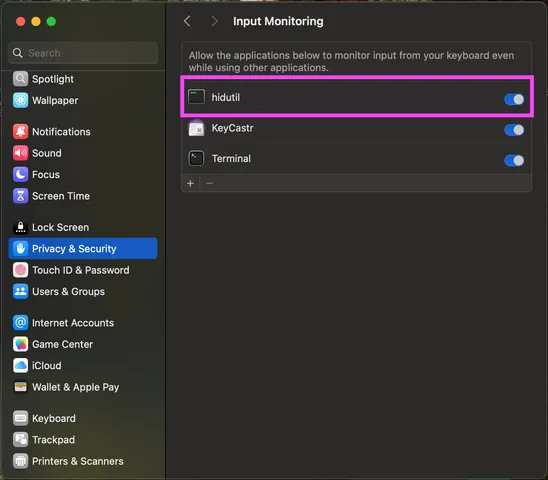Click the Keyboard icon in sidebar
548x480 pixels.
[x=20, y=418]
